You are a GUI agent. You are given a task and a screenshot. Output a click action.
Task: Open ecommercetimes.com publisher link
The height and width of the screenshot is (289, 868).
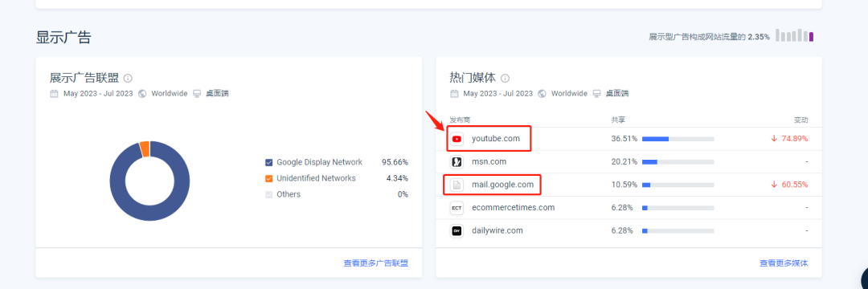(x=513, y=208)
